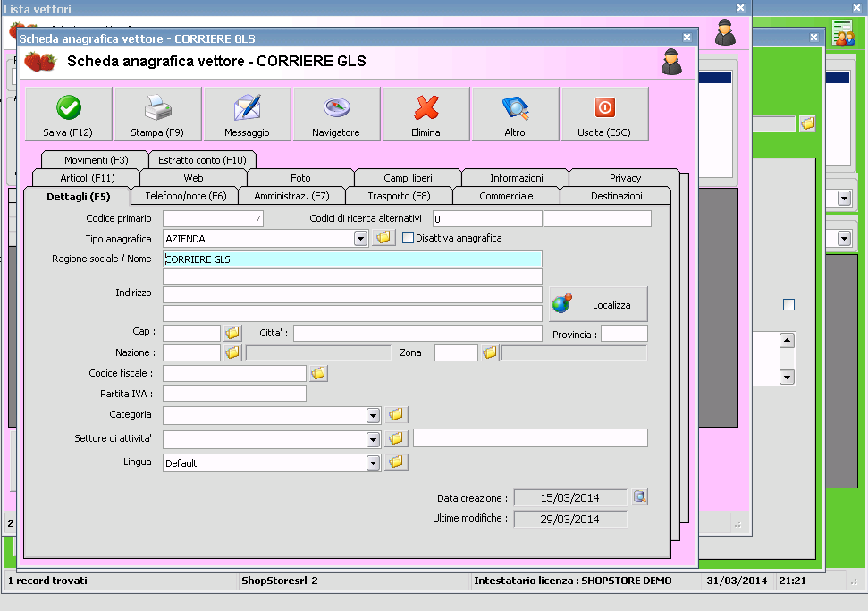Delete the record with the Elimina button
The height and width of the screenshot is (611, 868).
[x=426, y=115]
